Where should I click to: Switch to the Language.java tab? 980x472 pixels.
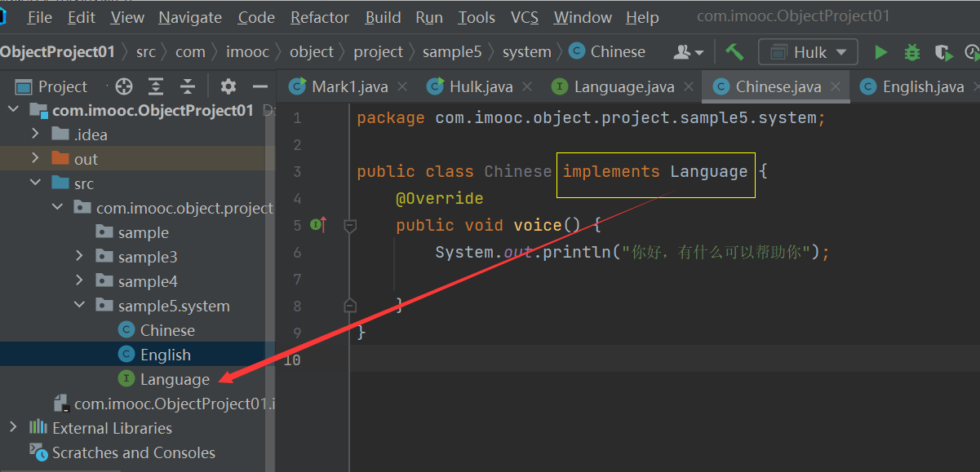click(623, 86)
